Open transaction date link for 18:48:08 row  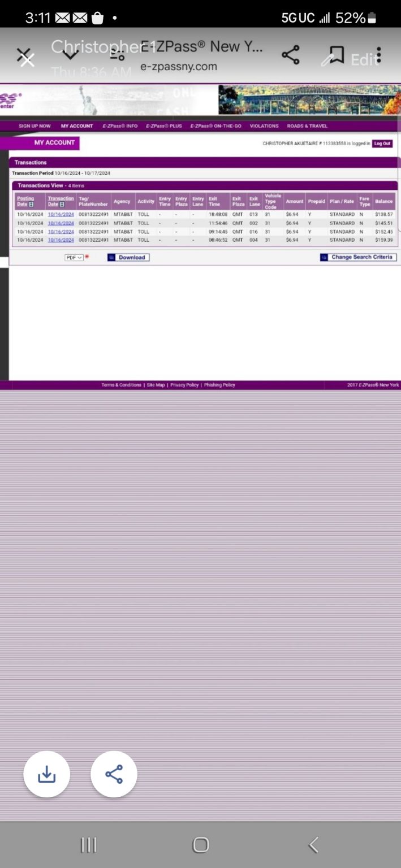point(61,215)
